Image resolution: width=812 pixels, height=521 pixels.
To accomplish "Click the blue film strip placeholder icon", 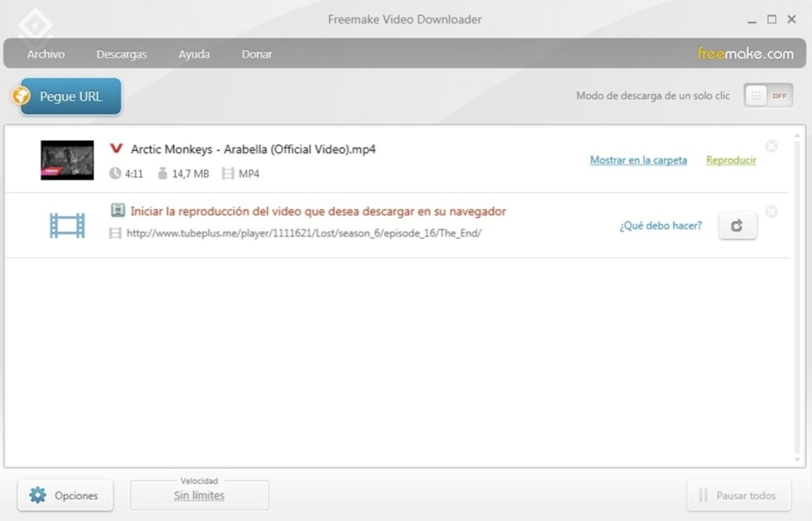I will point(67,226).
